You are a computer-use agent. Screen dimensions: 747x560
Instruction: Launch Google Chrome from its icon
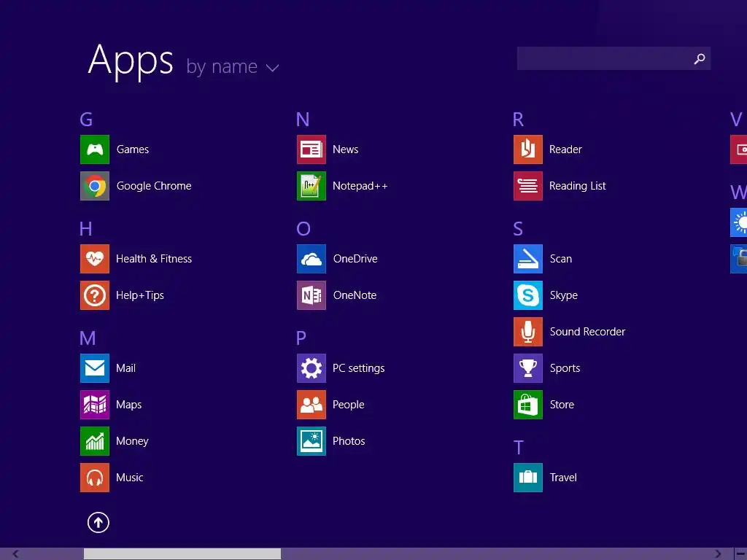[x=94, y=186]
